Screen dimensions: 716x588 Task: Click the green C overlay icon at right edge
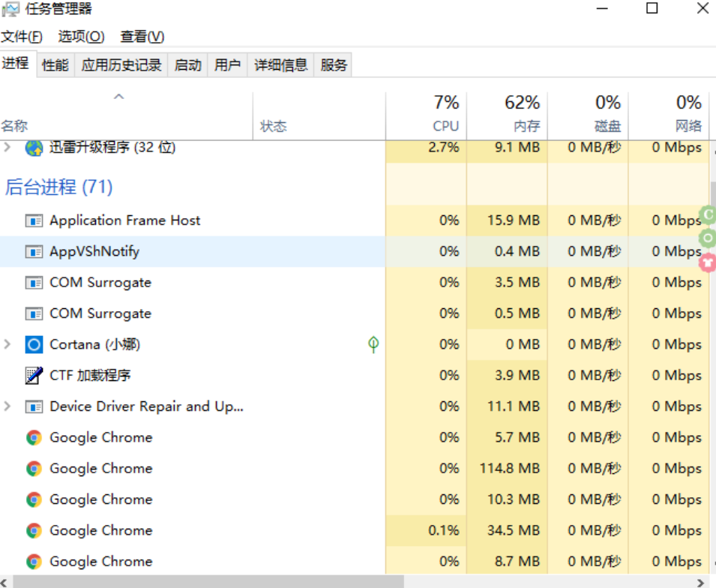[x=708, y=214]
